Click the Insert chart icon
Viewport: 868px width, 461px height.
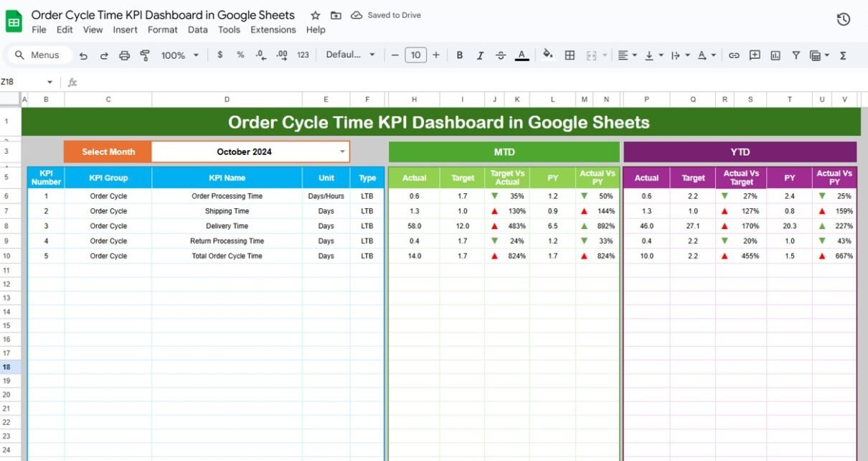pyautogui.click(x=775, y=55)
